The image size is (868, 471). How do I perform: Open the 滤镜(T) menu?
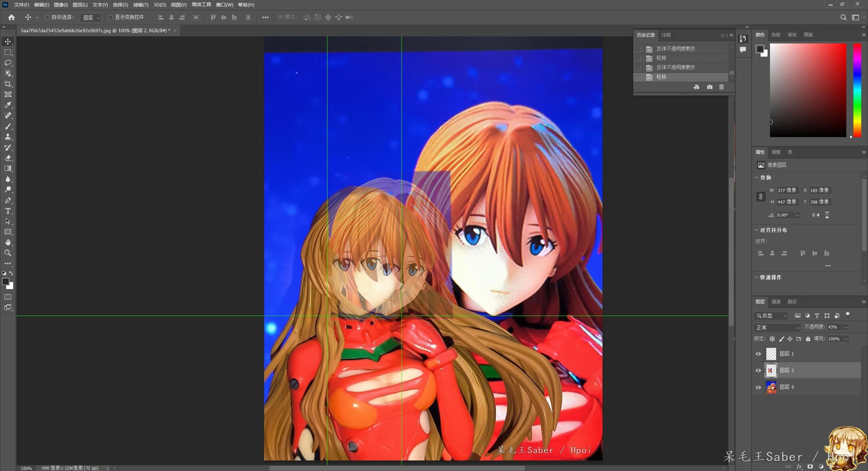(140, 5)
